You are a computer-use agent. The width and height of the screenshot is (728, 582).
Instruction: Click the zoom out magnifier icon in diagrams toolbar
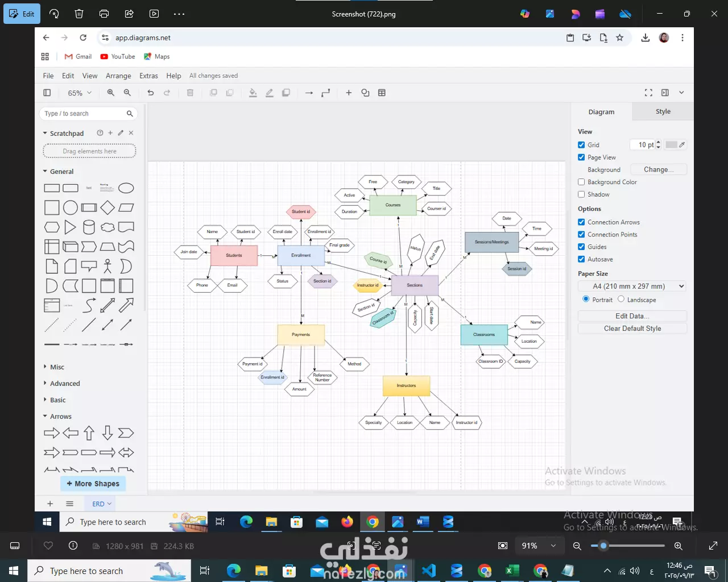tap(127, 93)
